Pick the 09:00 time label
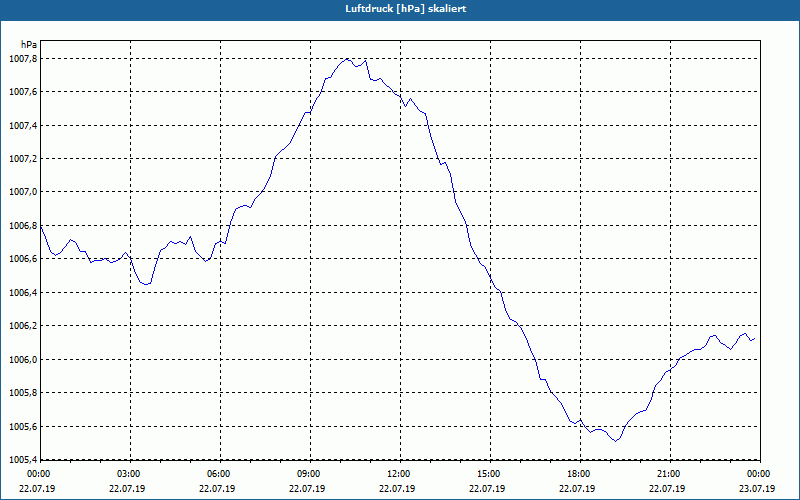 pos(309,474)
